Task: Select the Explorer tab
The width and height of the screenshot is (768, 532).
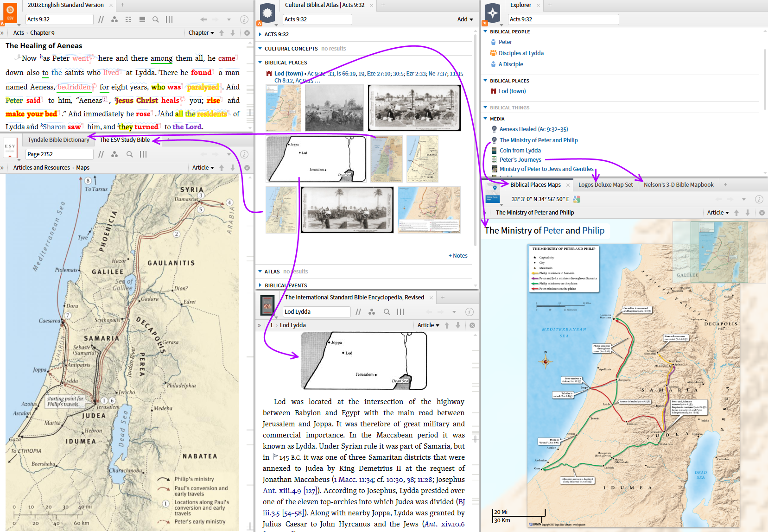Action: (520, 5)
